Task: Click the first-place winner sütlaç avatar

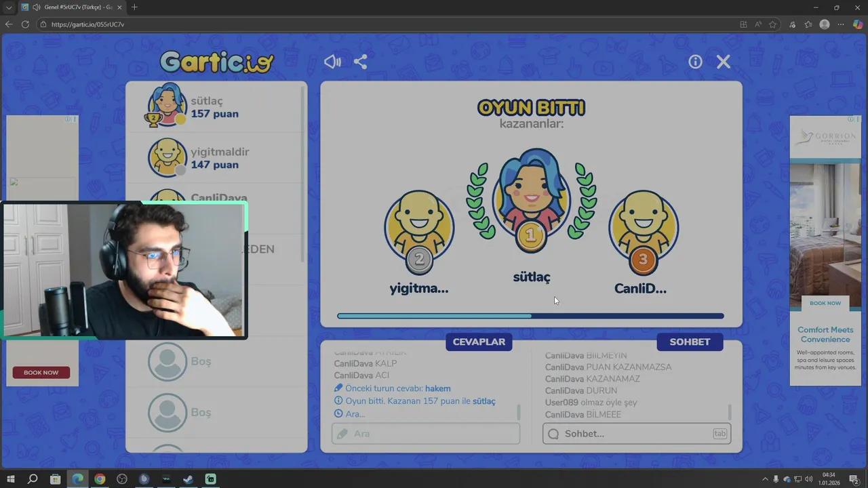Action: (532, 200)
